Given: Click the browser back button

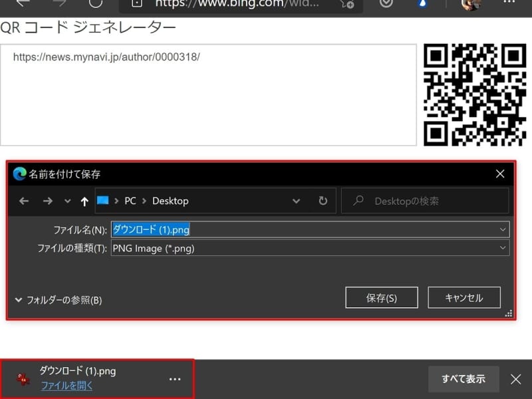Looking at the screenshot, I should tap(23, 3).
